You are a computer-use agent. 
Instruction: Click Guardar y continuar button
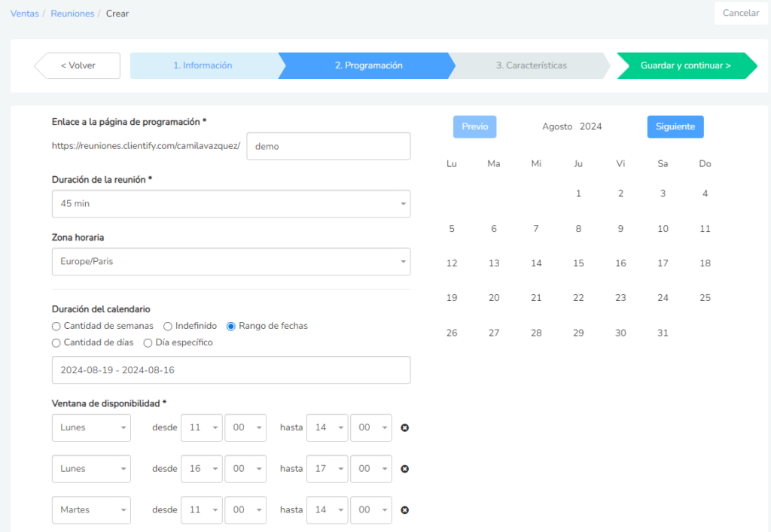coord(687,65)
